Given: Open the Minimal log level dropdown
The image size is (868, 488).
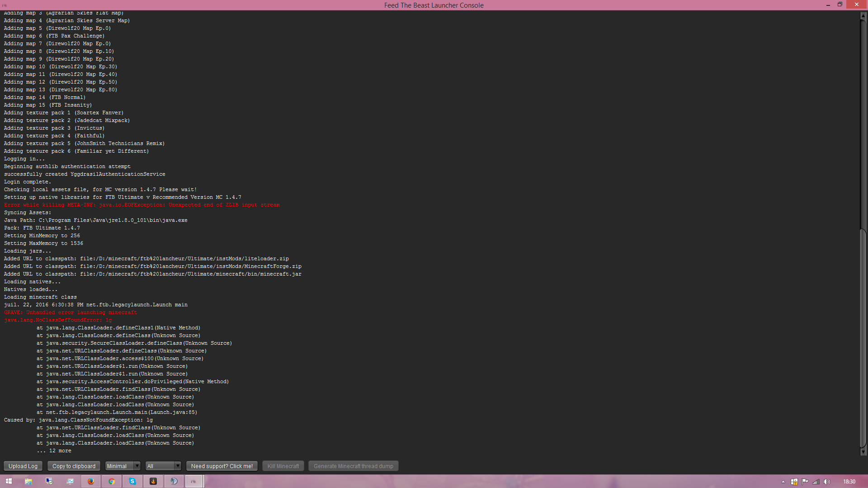Looking at the screenshot, I should tap(123, 466).
